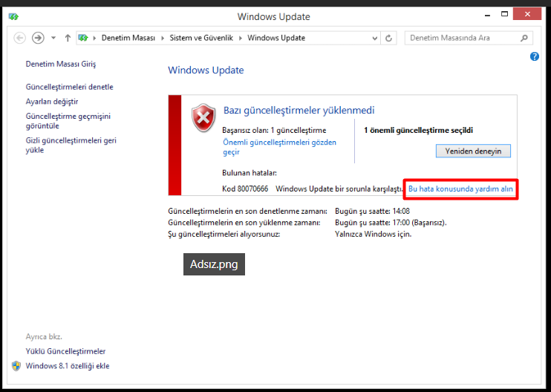
Task: Click 1 önemli güncelleştirme seçildi text
Action: tap(418, 131)
